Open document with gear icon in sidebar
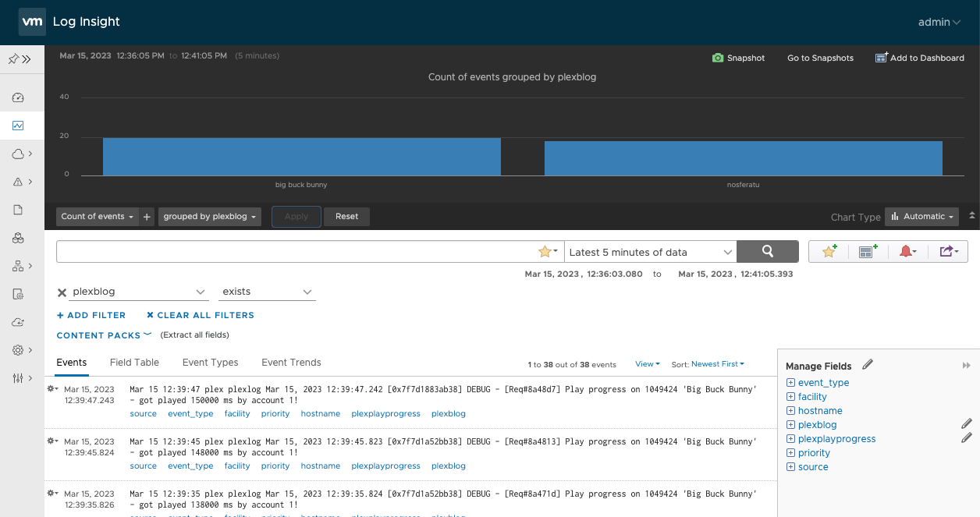Viewport: 980px width, 517px height. click(18, 294)
